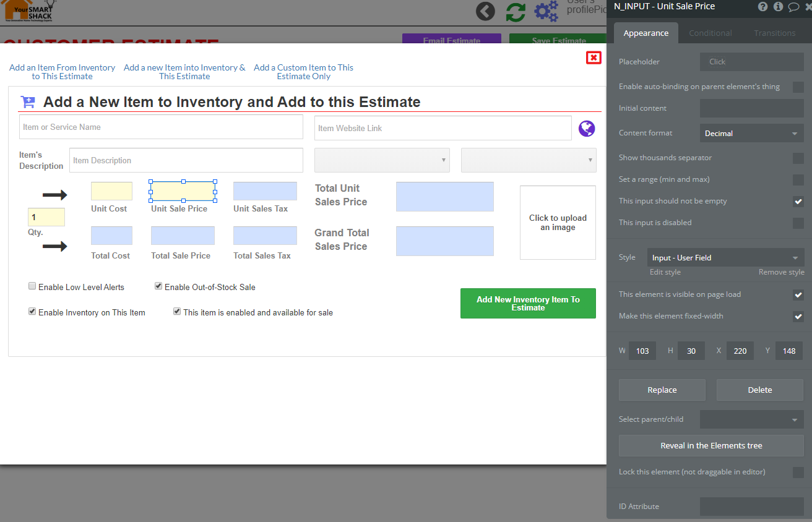Click the blue gears settings icon
The width and height of the screenshot is (812, 522).
pos(546,12)
